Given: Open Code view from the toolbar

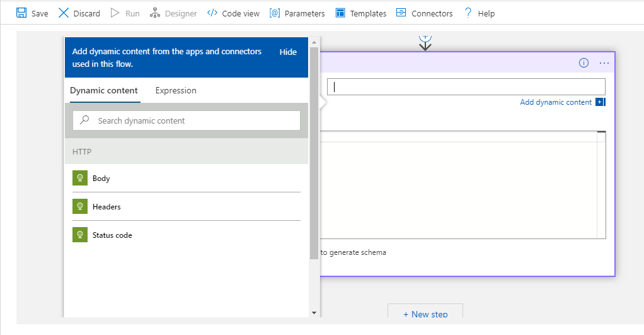Looking at the screenshot, I should (233, 13).
